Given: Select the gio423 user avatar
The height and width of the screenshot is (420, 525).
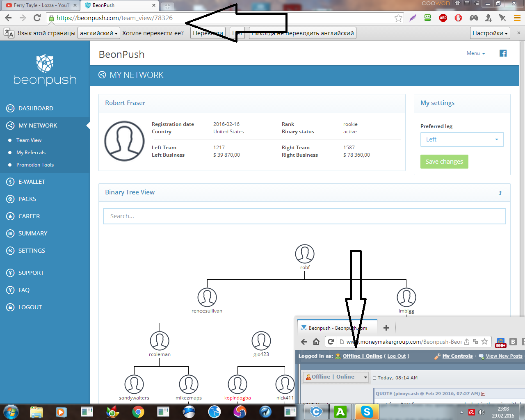Looking at the screenshot, I should (261, 341).
